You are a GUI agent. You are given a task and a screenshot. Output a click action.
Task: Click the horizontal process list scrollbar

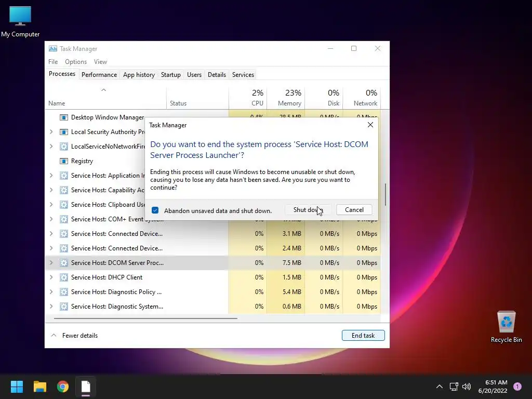145,318
